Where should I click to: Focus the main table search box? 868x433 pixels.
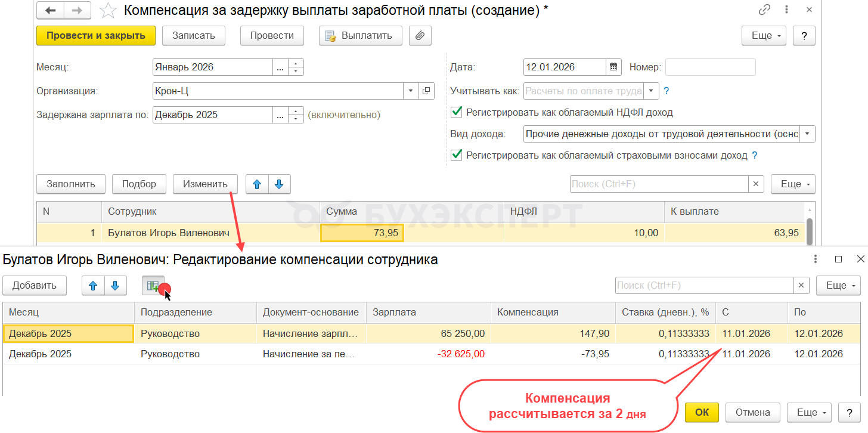click(659, 184)
